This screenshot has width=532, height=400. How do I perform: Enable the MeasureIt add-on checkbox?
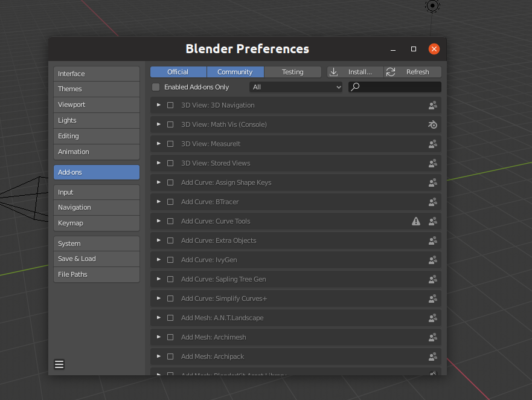[170, 144]
